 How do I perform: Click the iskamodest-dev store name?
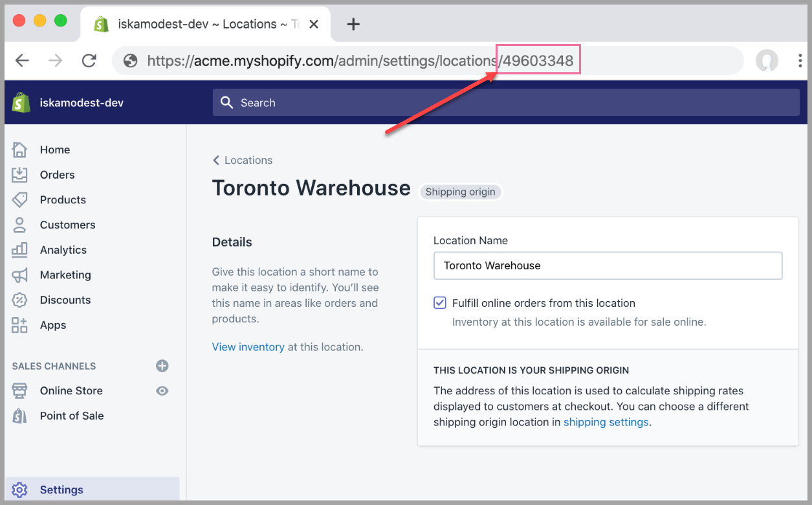[x=82, y=102]
